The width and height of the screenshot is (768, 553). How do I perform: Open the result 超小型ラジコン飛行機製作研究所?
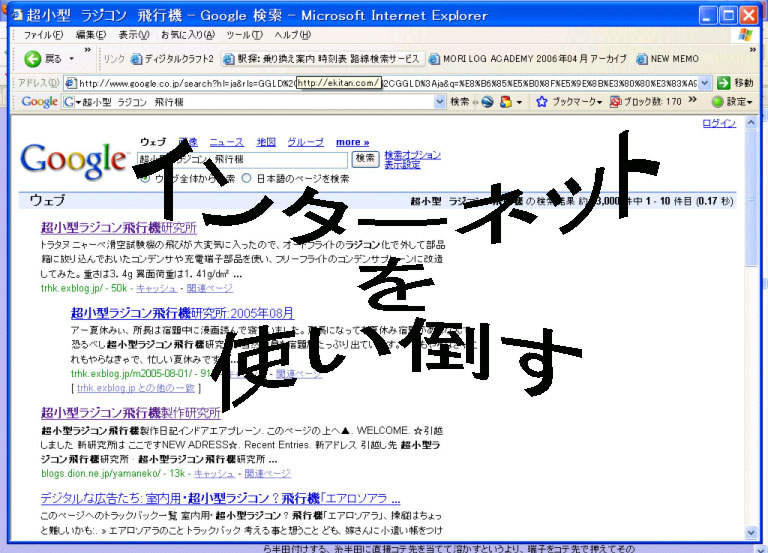[131, 413]
